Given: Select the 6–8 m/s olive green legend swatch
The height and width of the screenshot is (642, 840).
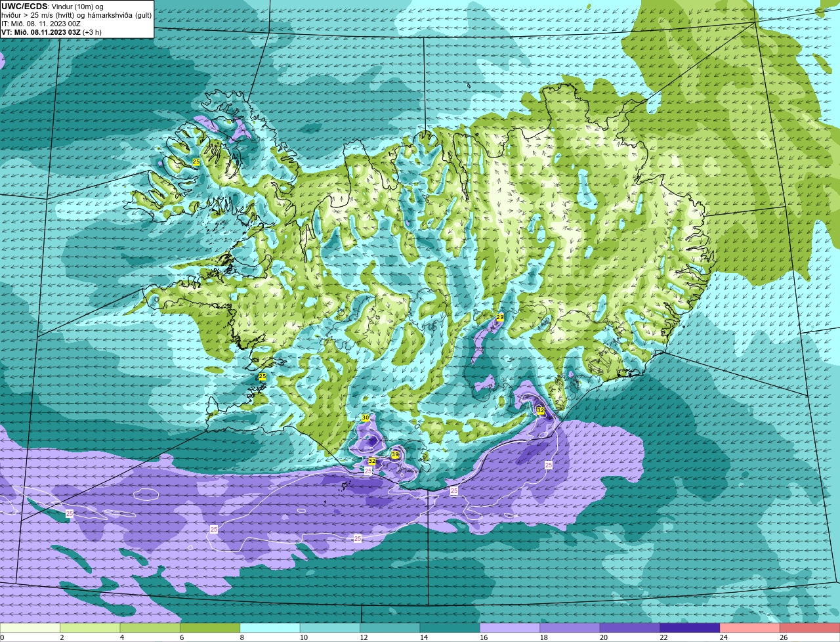Looking at the screenshot, I should click(x=210, y=628).
